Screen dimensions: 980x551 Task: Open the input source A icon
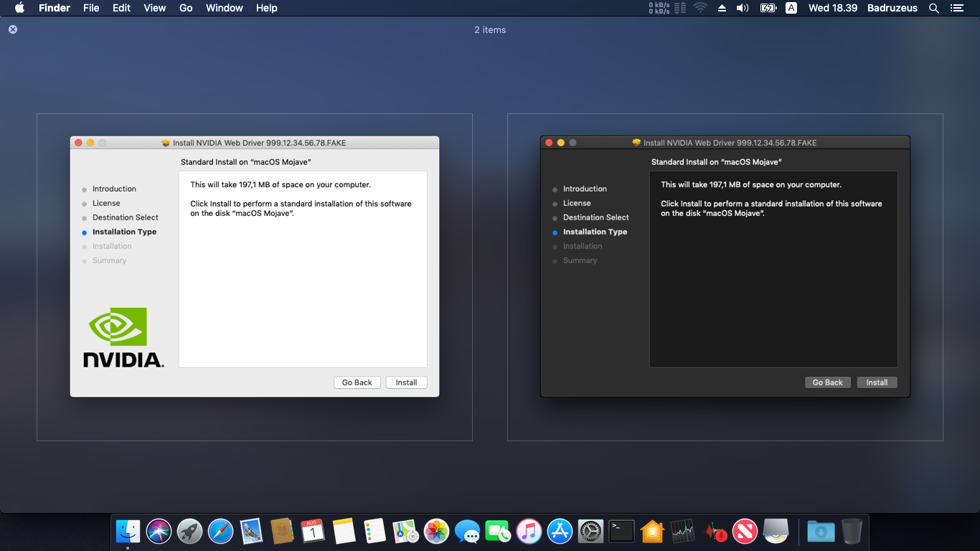pyautogui.click(x=791, y=8)
